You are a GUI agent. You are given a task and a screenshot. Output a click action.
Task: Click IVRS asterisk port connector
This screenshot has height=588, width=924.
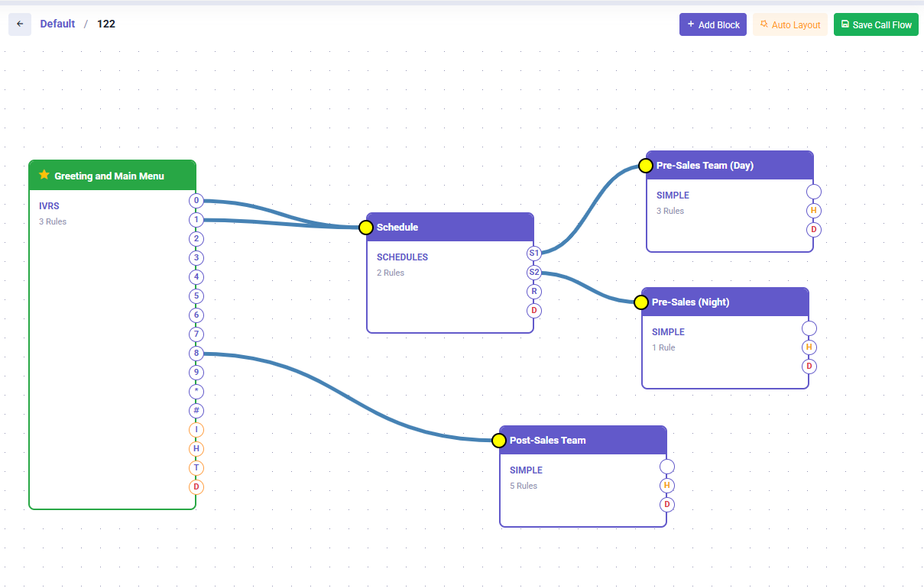click(x=196, y=392)
